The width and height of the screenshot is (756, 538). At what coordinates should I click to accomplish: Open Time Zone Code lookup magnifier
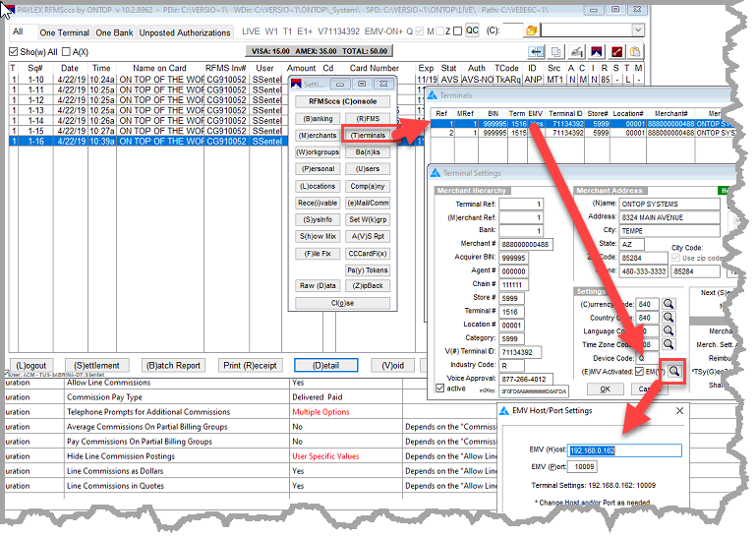click(669, 344)
